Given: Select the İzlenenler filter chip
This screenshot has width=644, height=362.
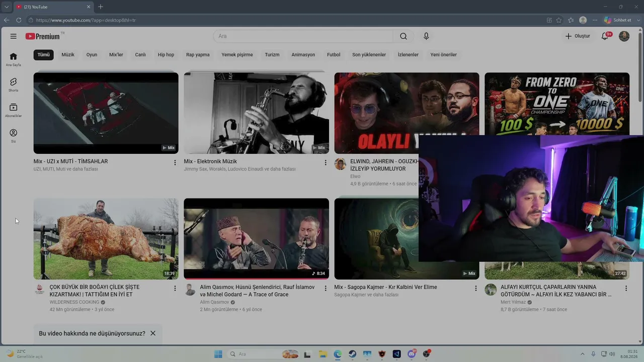Looking at the screenshot, I should pyautogui.click(x=408, y=55).
